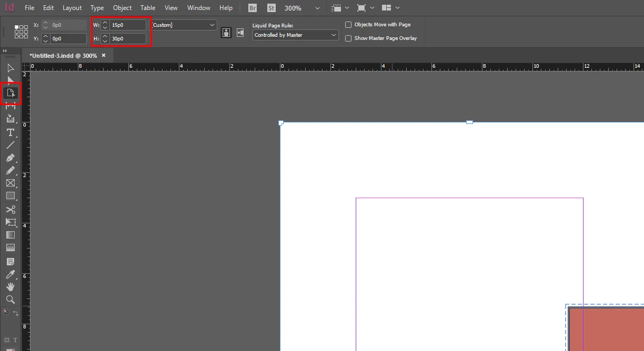Close the Untitled-3.indd document tab
The width and height of the screenshot is (644, 351).
point(104,55)
